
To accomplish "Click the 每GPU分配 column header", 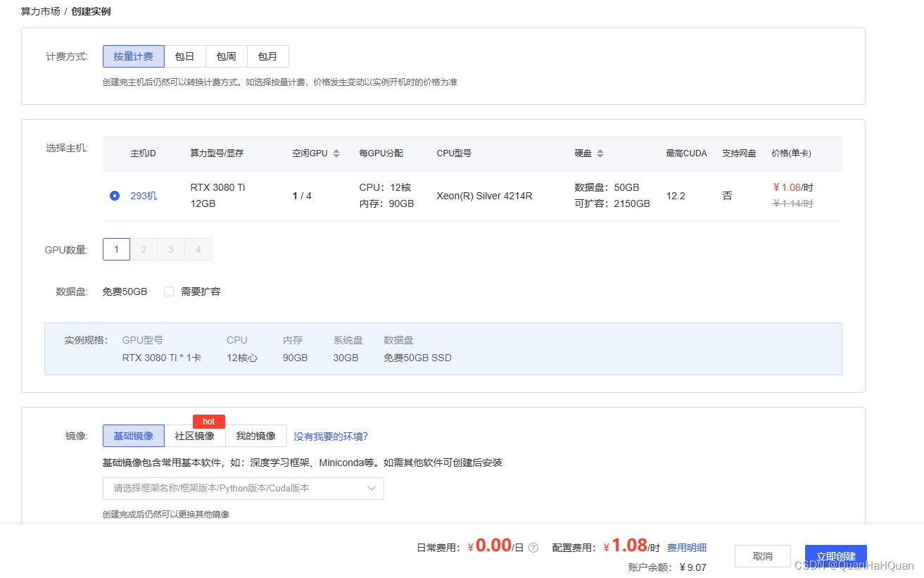I will 381,153.
